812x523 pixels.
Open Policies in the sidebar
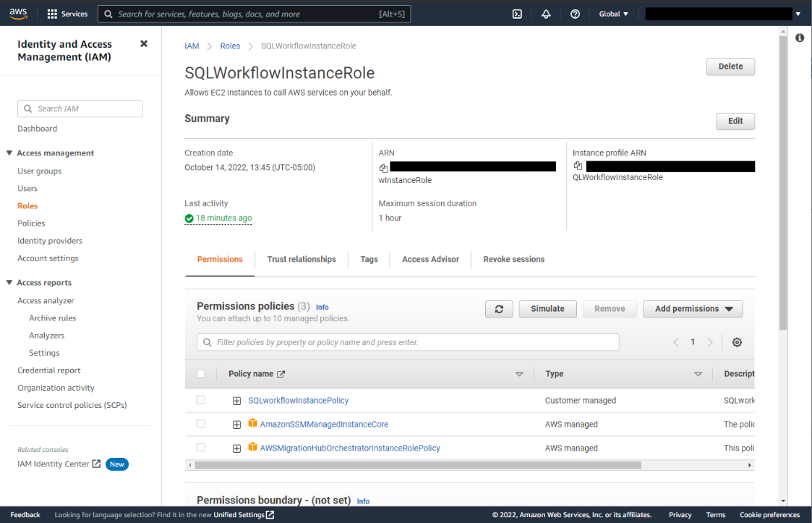[31, 224]
